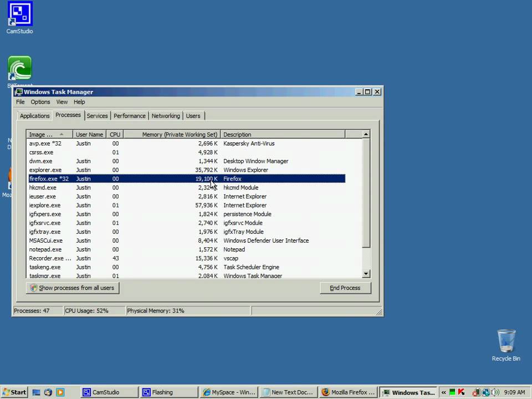The image size is (532, 399).
Task: Click the vertical scrollbar thumb
Action: (366, 193)
